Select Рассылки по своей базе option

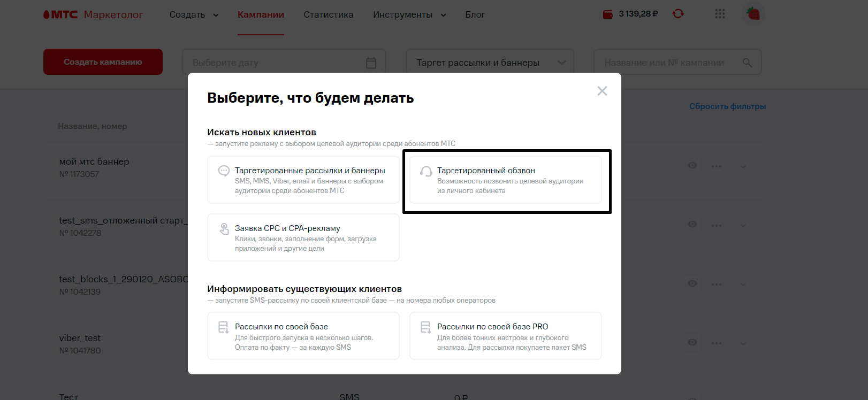tap(303, 336)
